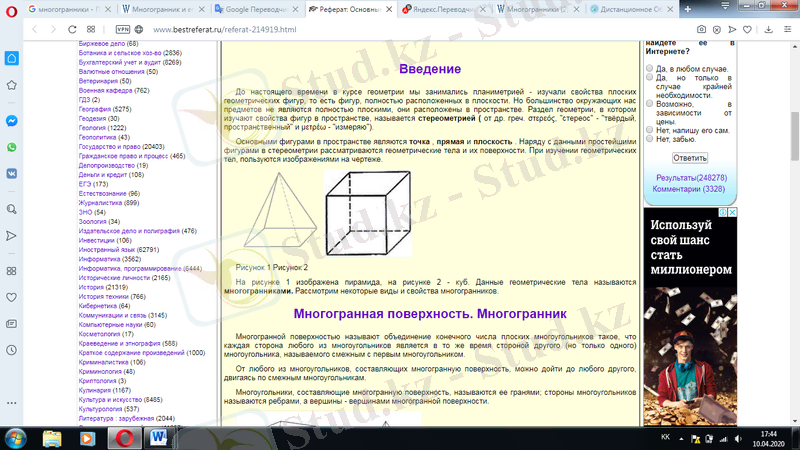Viewport: 800px width, 450px height.
Task: Select the 'Да, в любом случае' radio option
Action: tap(651, 69)
